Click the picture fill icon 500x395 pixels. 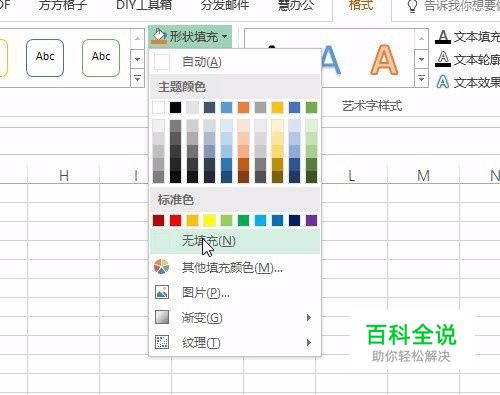(x=162, y=292)
